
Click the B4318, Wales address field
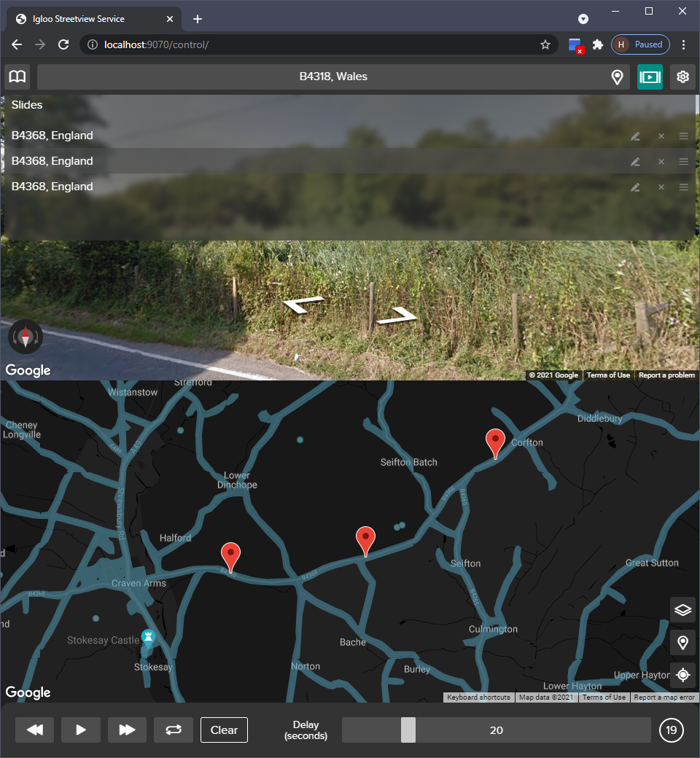tap(333, 77)
